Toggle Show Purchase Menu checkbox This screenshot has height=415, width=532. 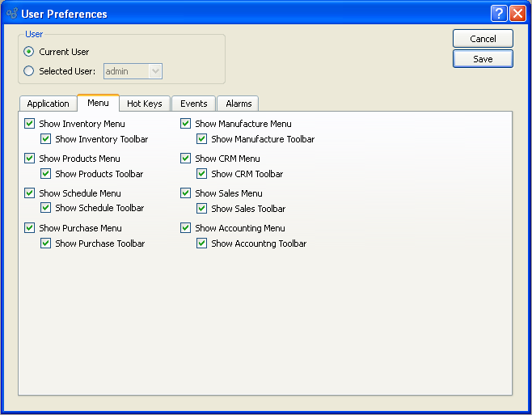(30, 228)
